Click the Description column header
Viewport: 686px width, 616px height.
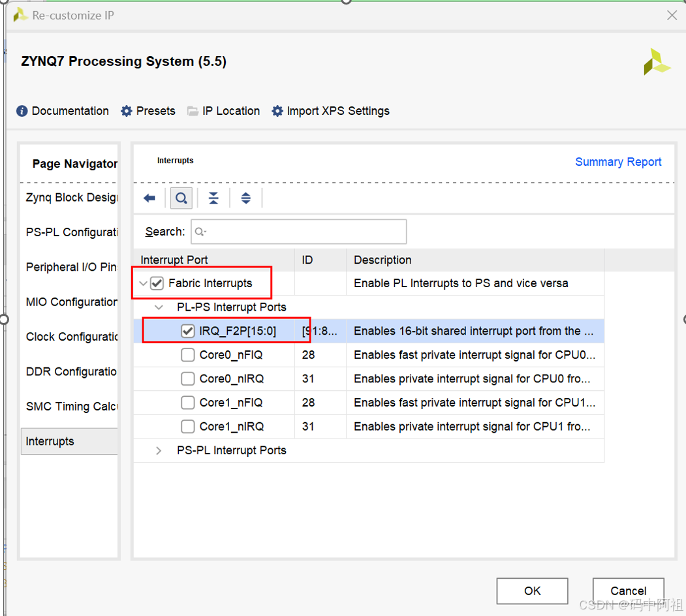475,260
